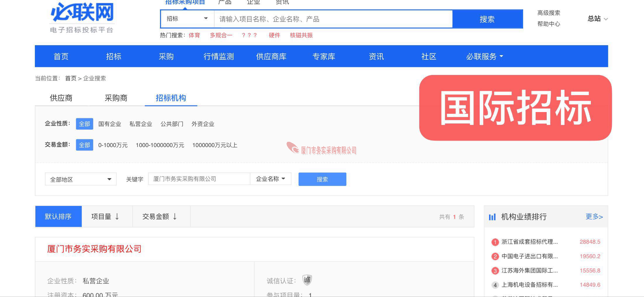Click the gray rank 4 badge
This screenshot has width=644, height=297.
coord(495,285)
